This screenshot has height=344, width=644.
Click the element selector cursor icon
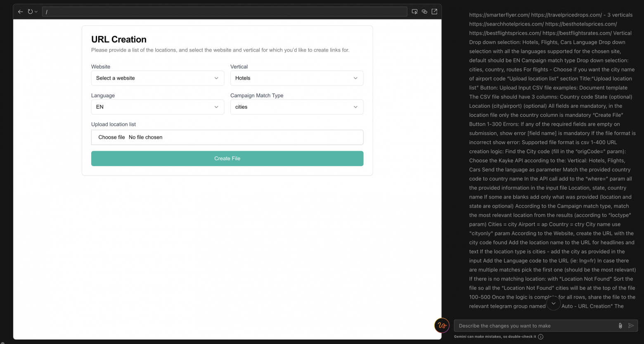click(x=414, y=12)
